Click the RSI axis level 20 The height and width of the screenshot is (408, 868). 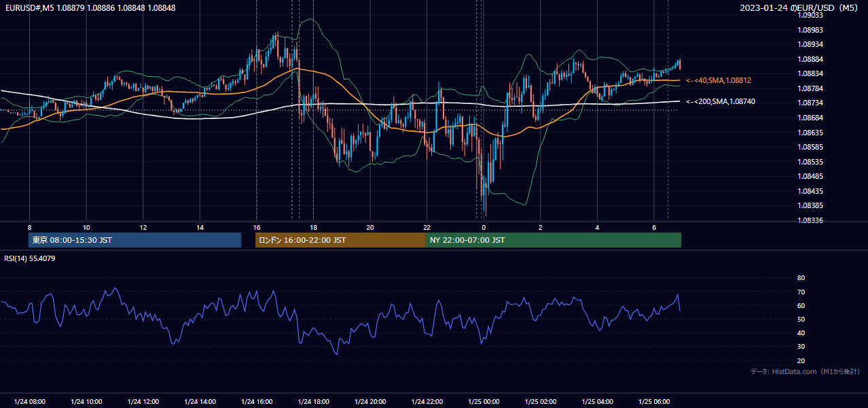801,361
